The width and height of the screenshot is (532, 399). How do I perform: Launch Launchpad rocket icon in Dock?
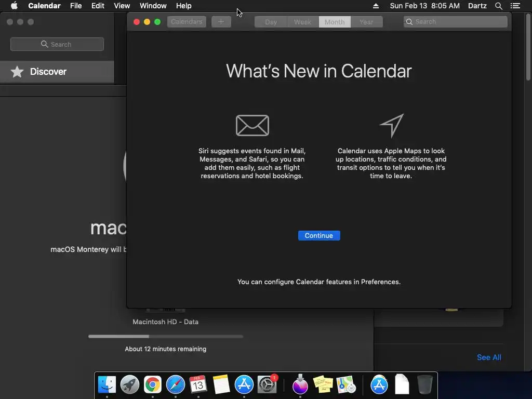click(129, 385)
